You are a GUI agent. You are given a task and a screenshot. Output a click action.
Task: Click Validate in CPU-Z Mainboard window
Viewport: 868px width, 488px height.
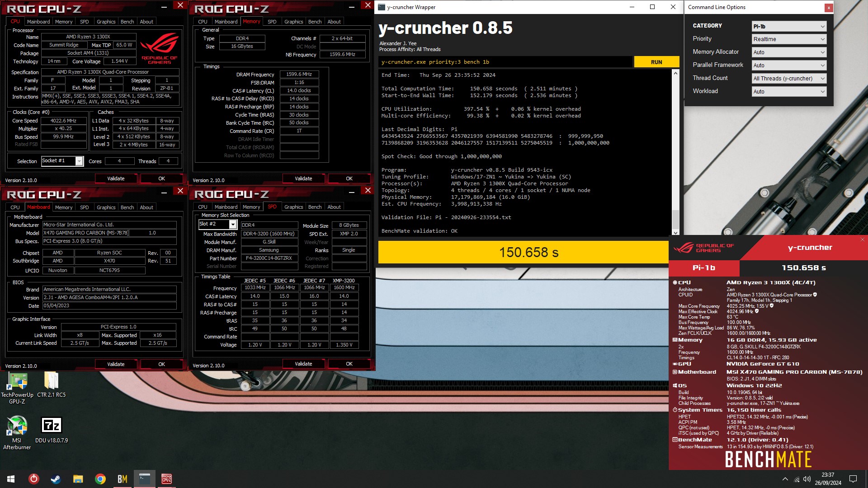[x=116, y=364]
